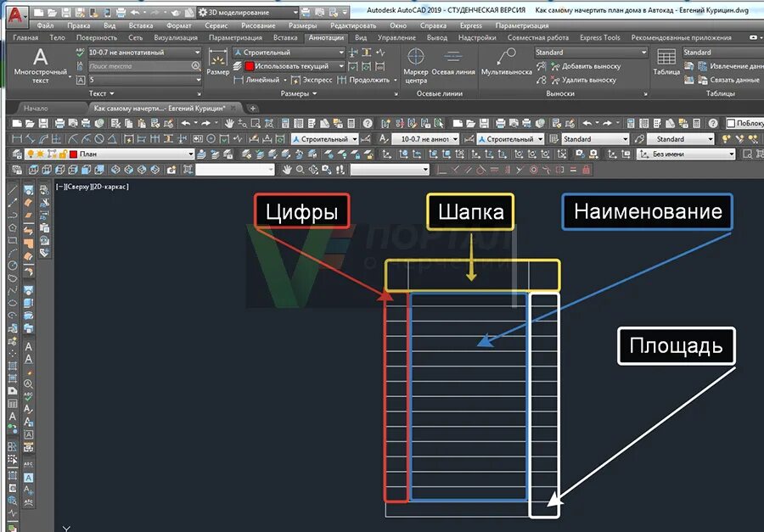The image size is (764, 532).
Task: Open dimension style dropdown Строительный in ribbon
Action: pos(289,52)
